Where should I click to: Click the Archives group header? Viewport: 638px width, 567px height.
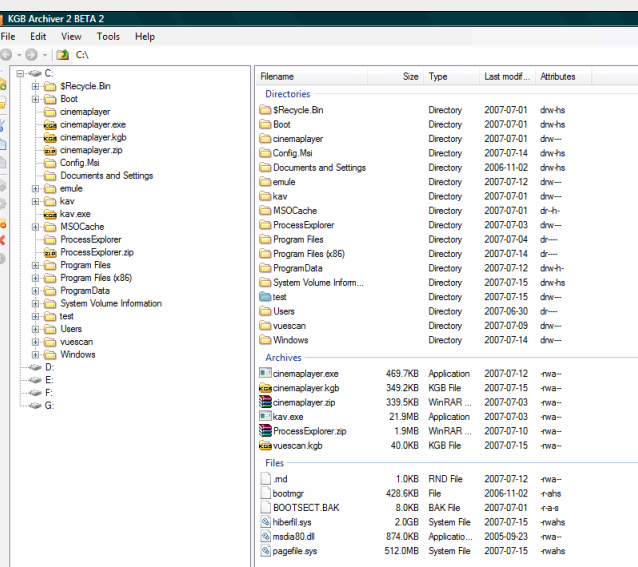click(284, 358)
